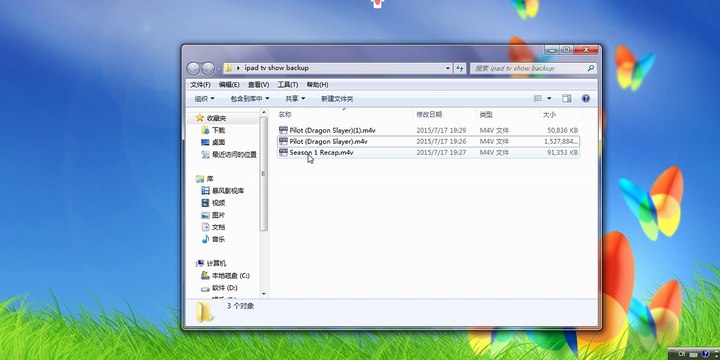Image resolution: width=720 pixels, height=360 pixels.
Task: Expand the 组织 organize dropdown
Action: (204, 99)
